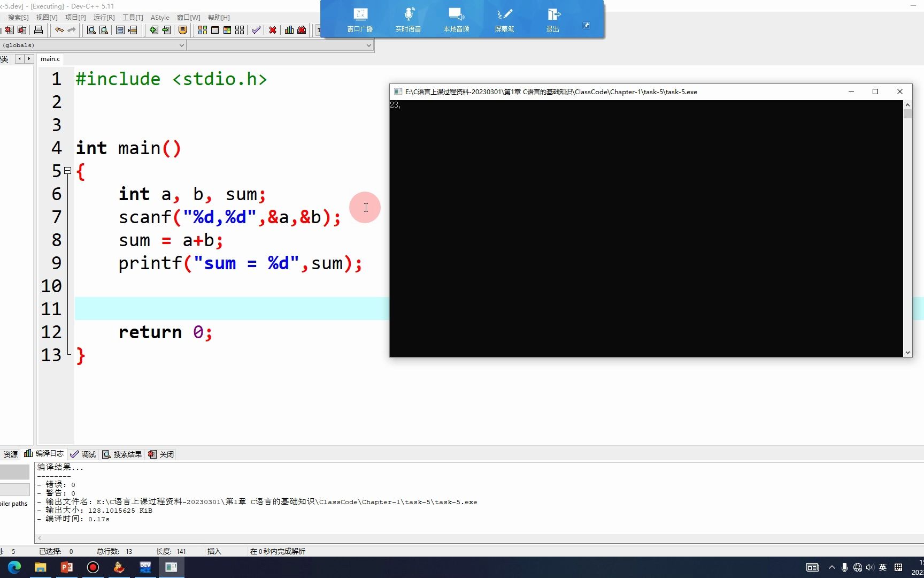Click the 窗口广播 window broadcast icon
The height and width of the screenshot is (578, 924).
(360, 20)
